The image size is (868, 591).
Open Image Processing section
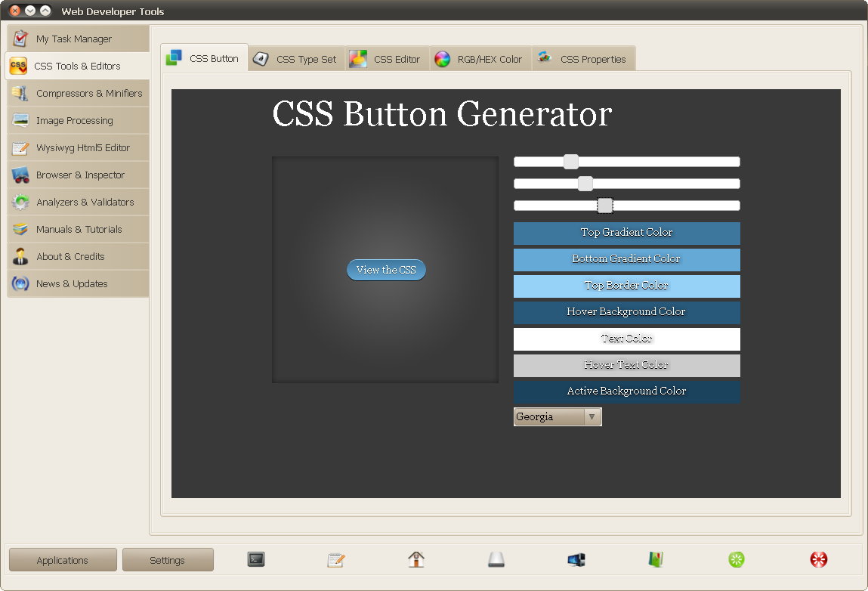78,120
